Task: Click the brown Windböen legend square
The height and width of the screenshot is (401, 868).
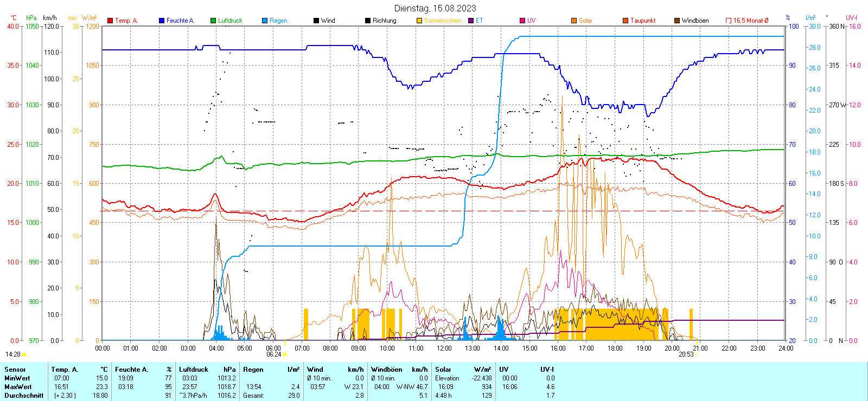Action: point(677,21)
